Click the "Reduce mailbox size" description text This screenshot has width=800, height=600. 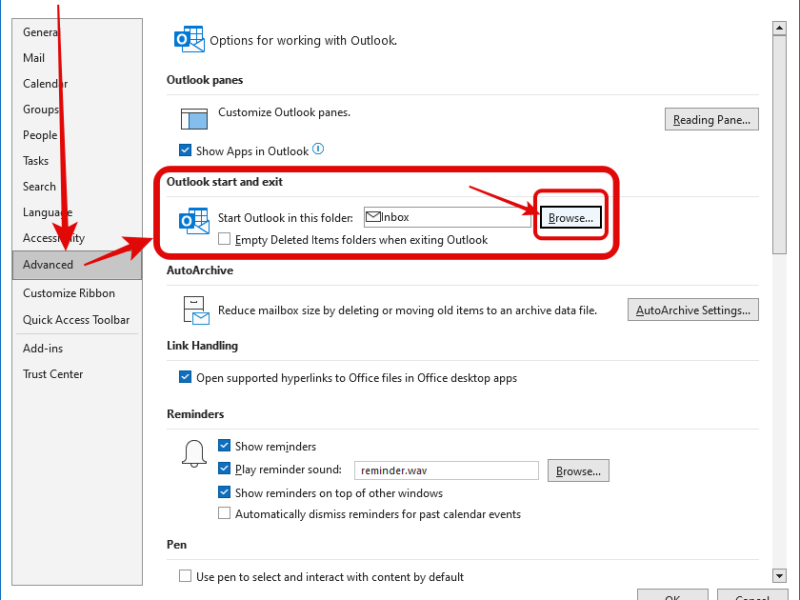point(407,310)
